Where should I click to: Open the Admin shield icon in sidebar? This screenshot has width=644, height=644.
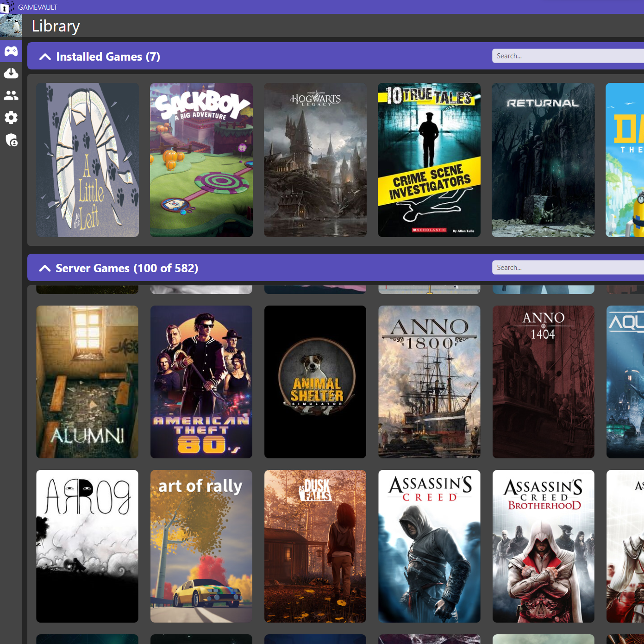click(x=11, y=140)
